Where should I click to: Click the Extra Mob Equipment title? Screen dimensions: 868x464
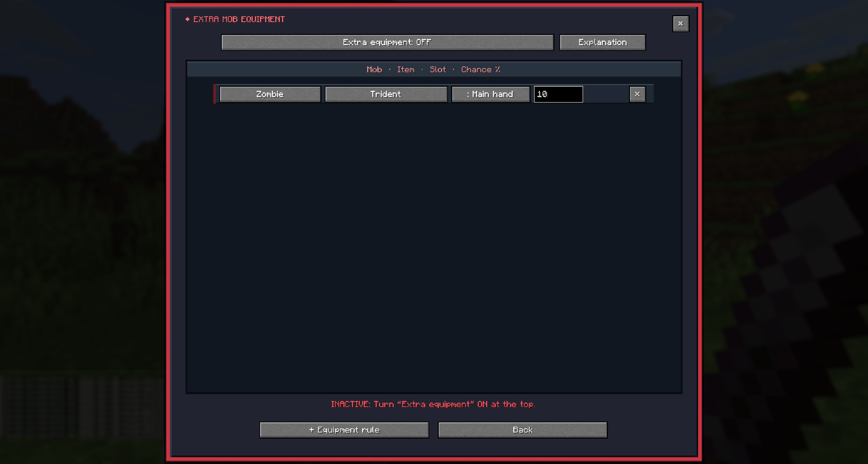239,19
